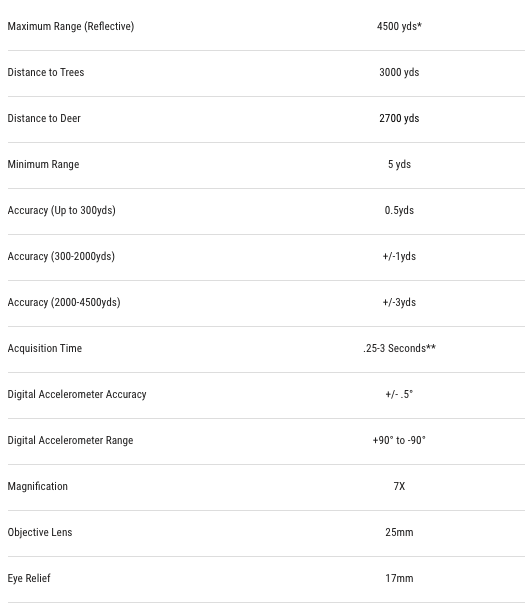Click the Minimum Range label
The width and height of the screenshot is (530, 605).
[x=43, y=164]
